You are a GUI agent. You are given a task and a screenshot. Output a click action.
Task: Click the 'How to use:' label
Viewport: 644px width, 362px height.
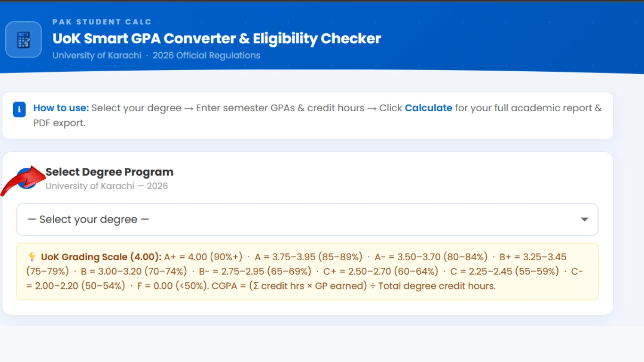click(61, 108)
